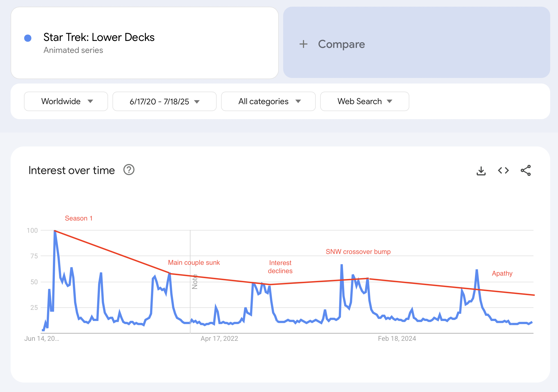Click the 75 value on y-axis

tap(34, 256)
